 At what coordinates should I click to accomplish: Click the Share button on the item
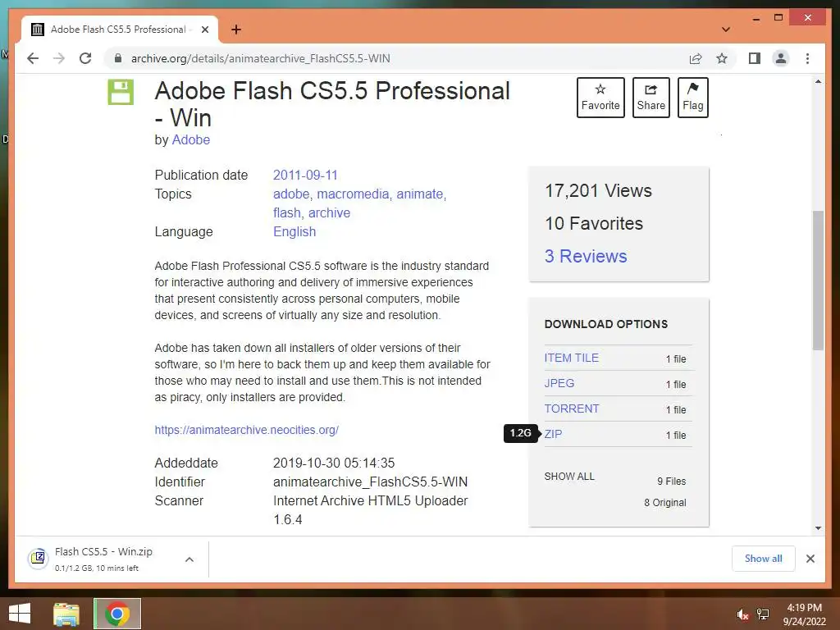point(651,98)
